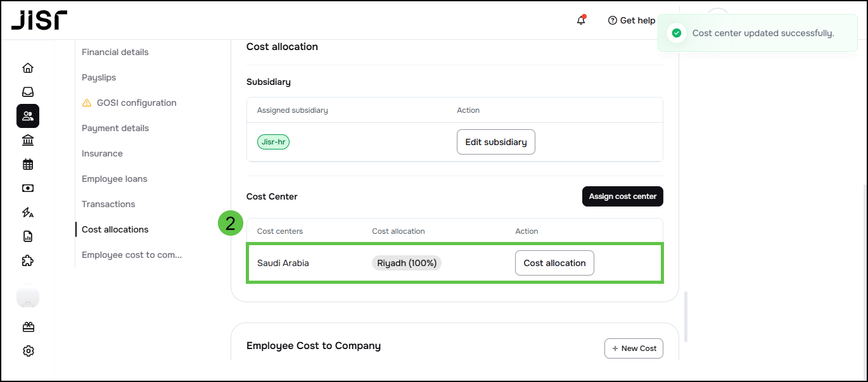Click the Jisr logo
This screenshot has height=382, width=868.
pyautogui.click(x=39, y=20)
